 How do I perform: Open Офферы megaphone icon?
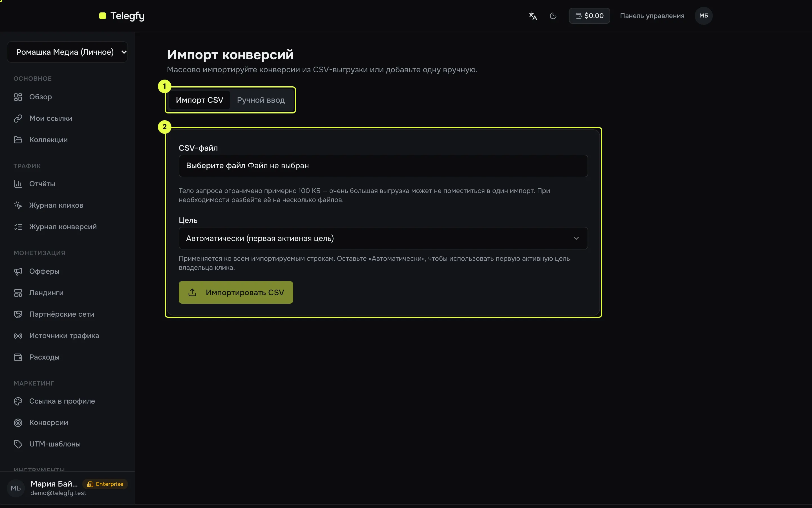coord(18,271)
